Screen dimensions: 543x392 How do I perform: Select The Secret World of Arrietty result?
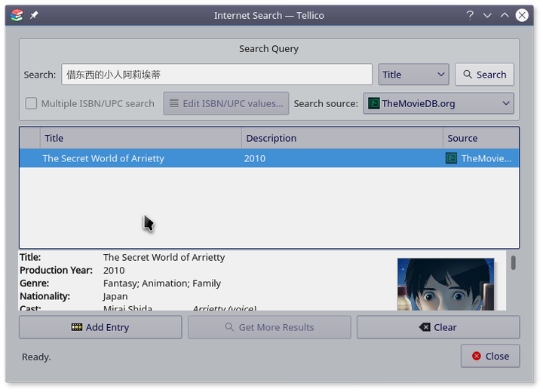pos(103,158)
